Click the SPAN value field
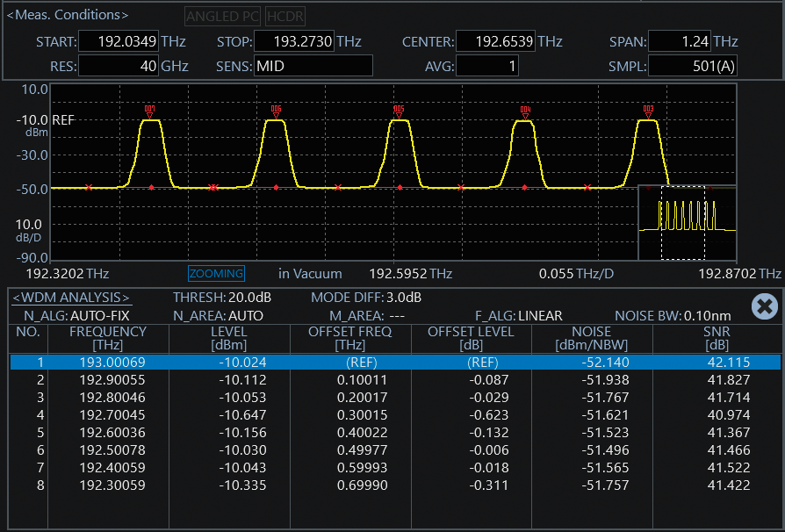Image resolution: width=785 pixels, height=532 pixels. pyautogui.click(x=679, y=41)
